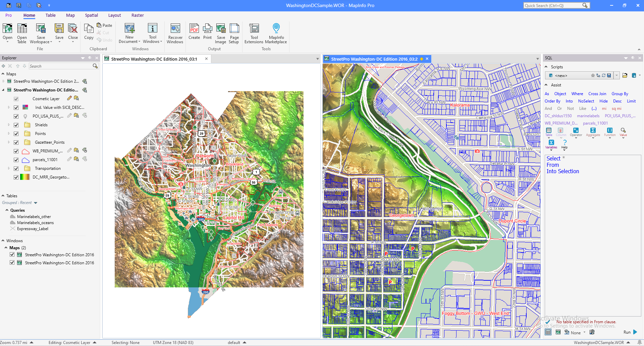Switch to the Raster ribbon tab
This screenshot has width=644, height=346.
(x=138, y=15)
